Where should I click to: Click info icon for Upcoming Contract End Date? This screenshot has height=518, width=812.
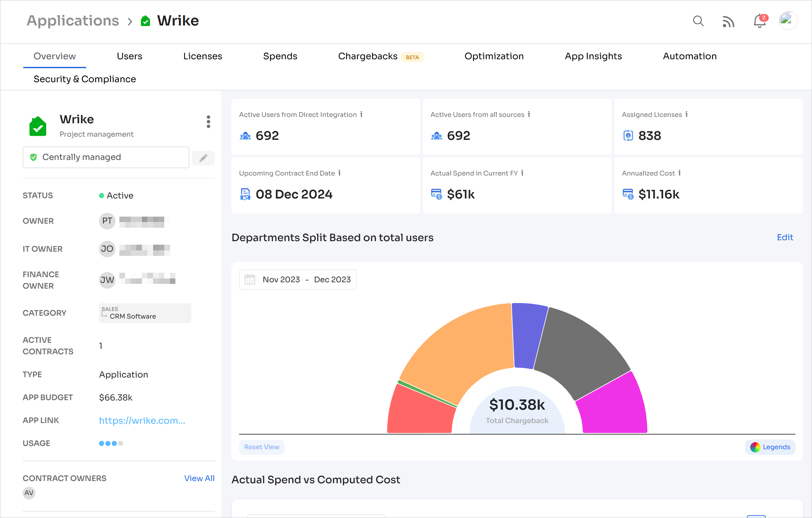(339, 173)
